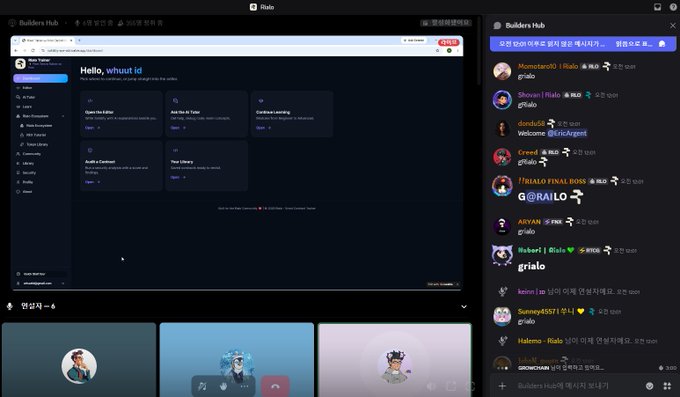The image size is (680, 397).
Task: Click Open link on the Continue Learning card
Action: (264, 128)
